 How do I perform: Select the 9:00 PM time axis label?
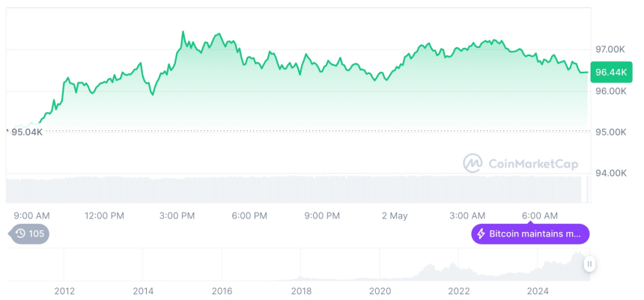point(322,215)
